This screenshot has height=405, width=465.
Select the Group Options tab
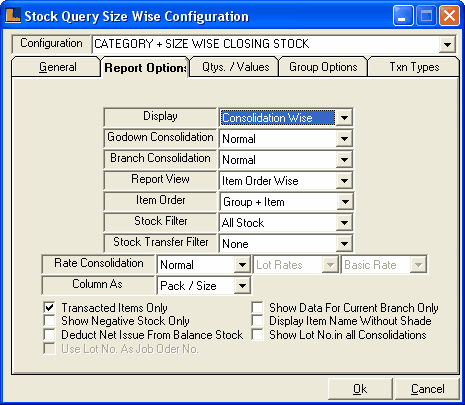point(323,67)
